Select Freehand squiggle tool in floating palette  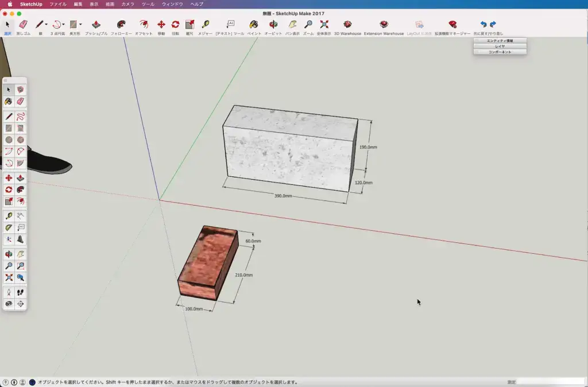tap(20, 117)
